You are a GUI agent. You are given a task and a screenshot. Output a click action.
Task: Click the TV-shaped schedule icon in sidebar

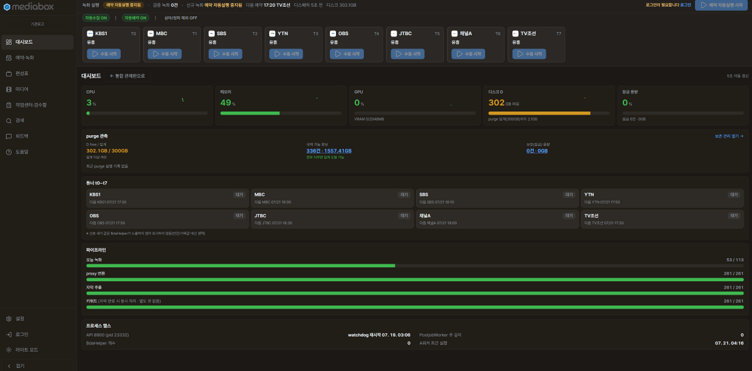[9, 73]
